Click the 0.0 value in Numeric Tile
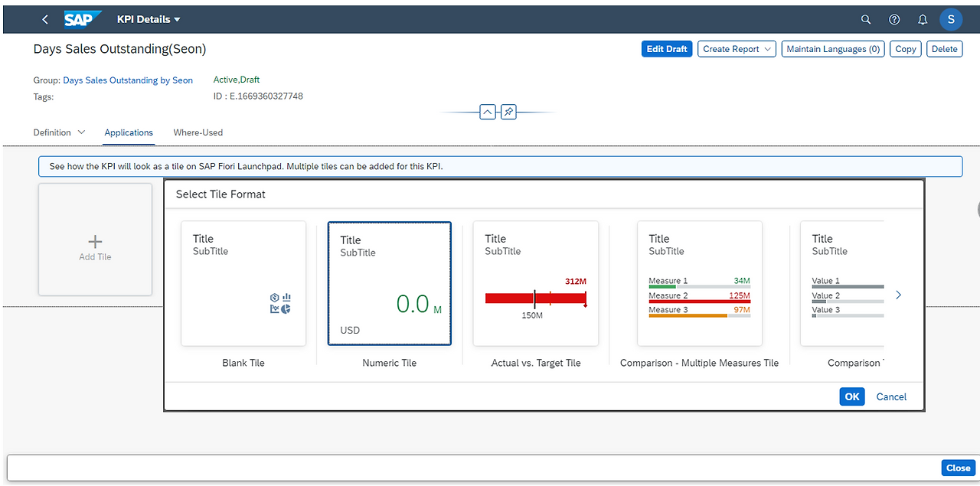The width and height of the screenshot is (980, 486). click(x=413, y=304)
